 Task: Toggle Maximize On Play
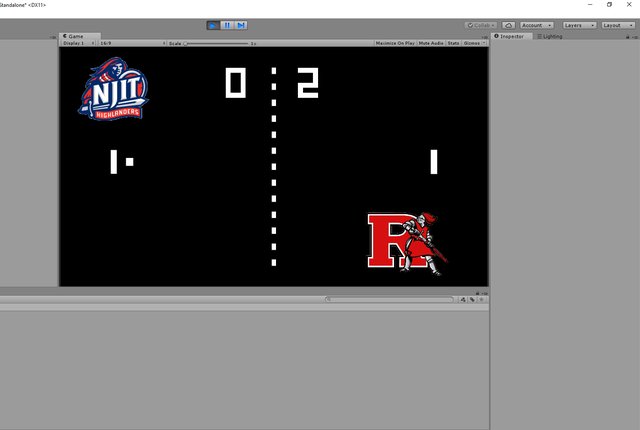pos(395,43)
